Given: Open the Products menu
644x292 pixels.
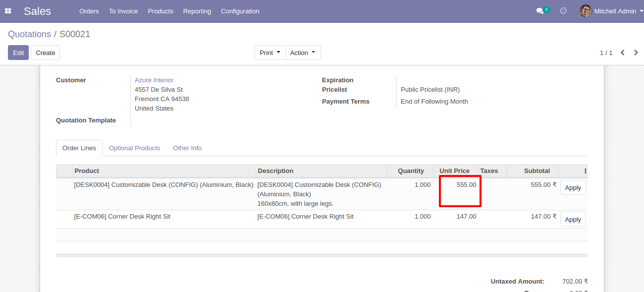Looking at the screenshot, I should (161, 11).
